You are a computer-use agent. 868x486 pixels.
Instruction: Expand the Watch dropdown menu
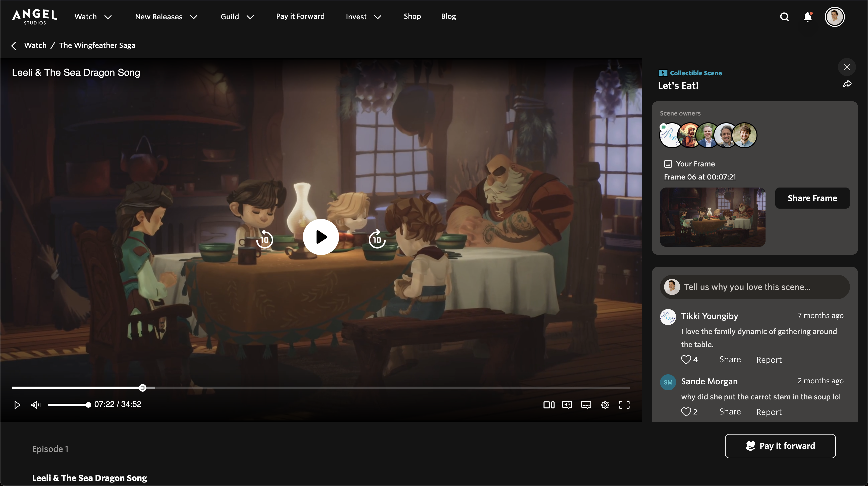click(x=93, y=17)
